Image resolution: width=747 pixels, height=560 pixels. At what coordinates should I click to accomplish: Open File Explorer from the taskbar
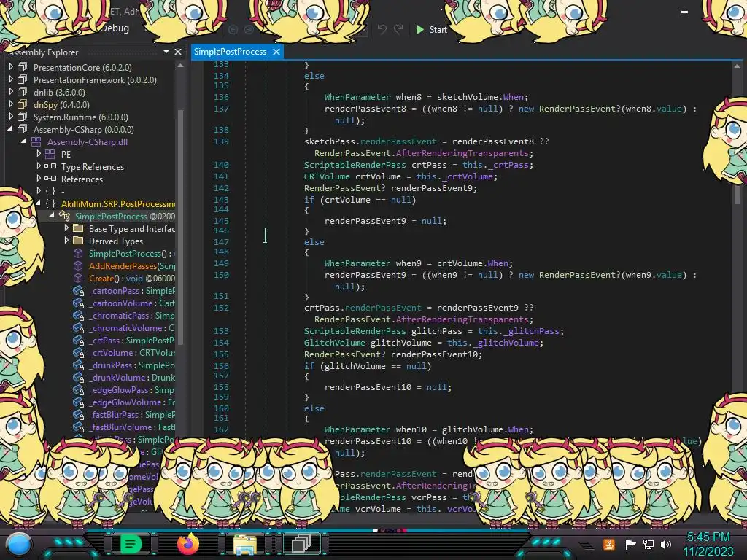(x=245, y=544)
